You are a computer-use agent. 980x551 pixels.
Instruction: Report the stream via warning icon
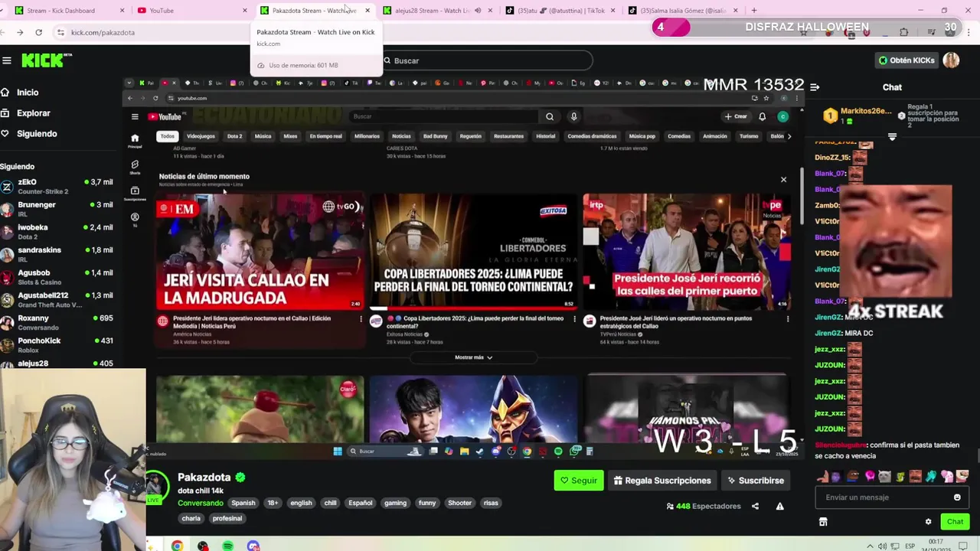tap(779, 506)
